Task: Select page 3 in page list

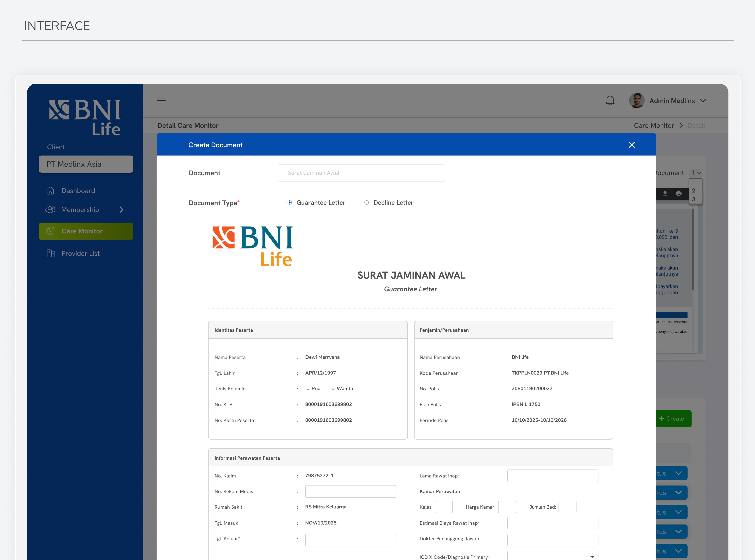Action: coord(694,199)
